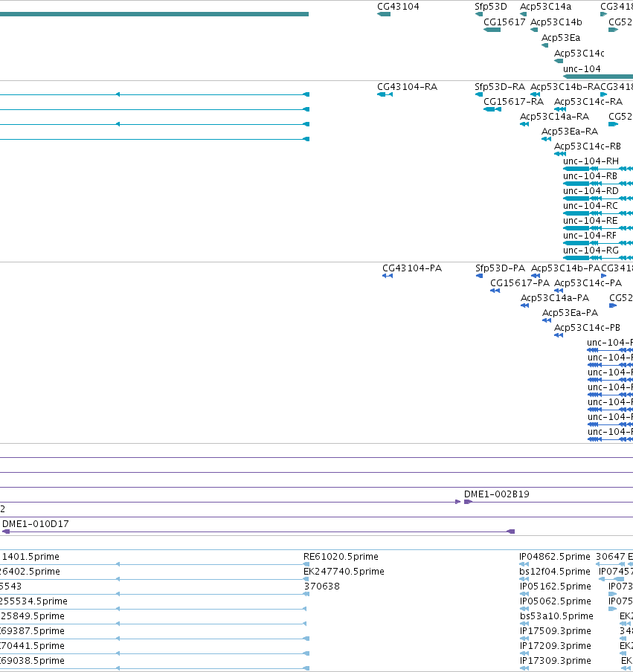Image resolution: width=633 pixels, height=672 pixels.
Task: Click the blue CG43104-PA CDS glyph
Action: tap(388, 276)
